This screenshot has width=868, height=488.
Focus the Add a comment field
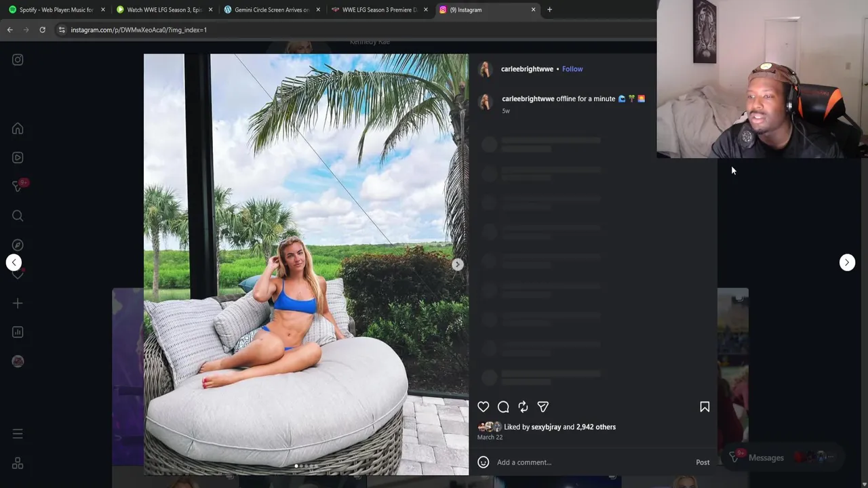click(593, 462)
